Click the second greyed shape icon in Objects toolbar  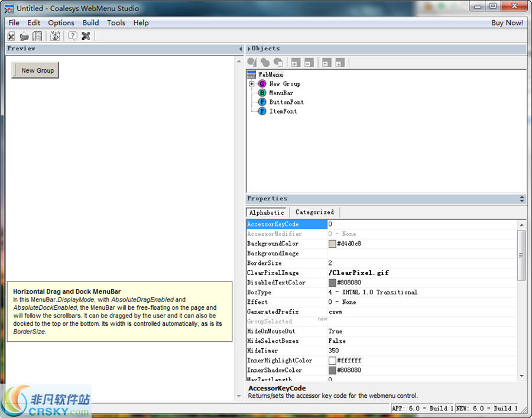[265, 62]
